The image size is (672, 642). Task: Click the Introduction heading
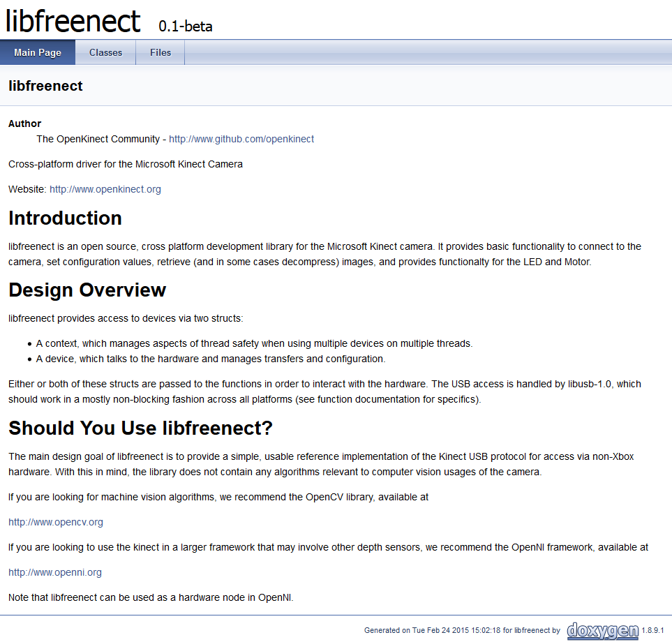pyautogui.click(x=65, y=218)
